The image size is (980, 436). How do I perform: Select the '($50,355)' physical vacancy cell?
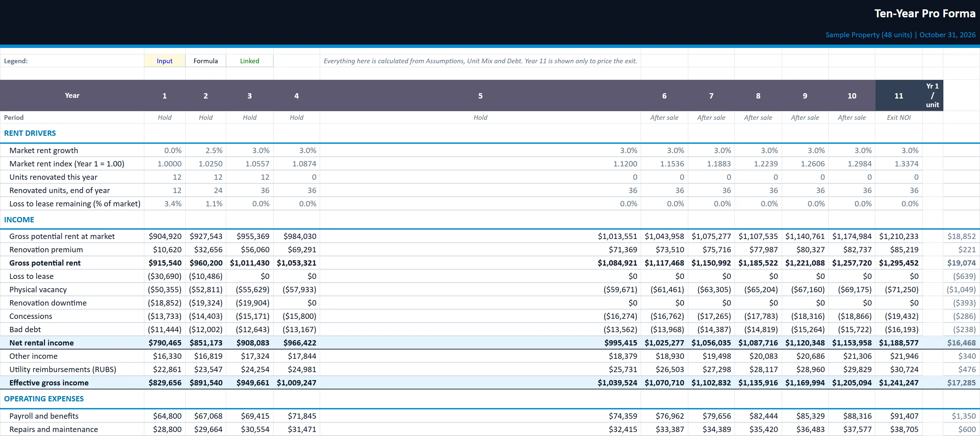[x=164, y=290]
